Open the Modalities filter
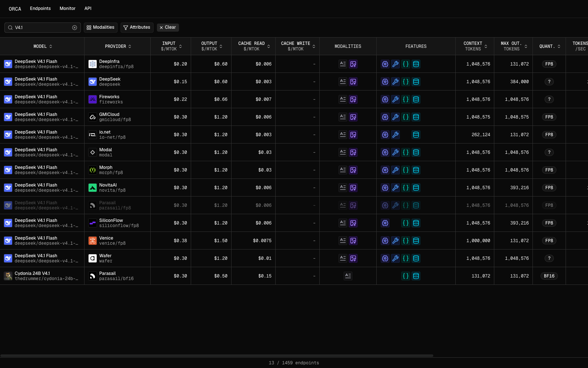 coord(100,28)
